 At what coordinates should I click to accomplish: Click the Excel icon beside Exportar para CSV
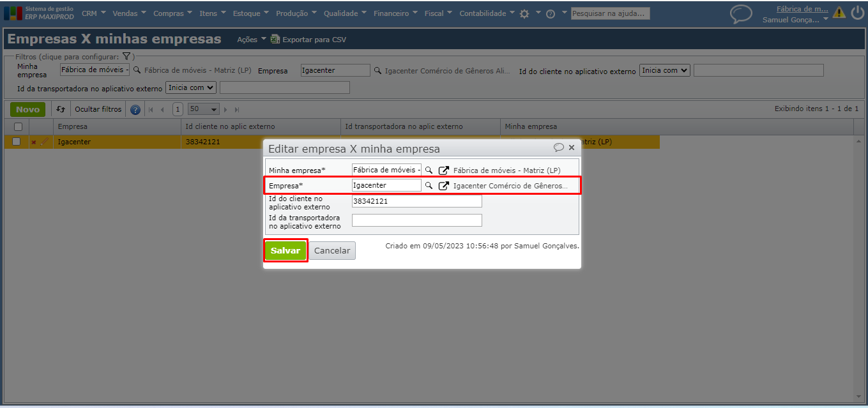pyautogui.click(x=275, y=39)
